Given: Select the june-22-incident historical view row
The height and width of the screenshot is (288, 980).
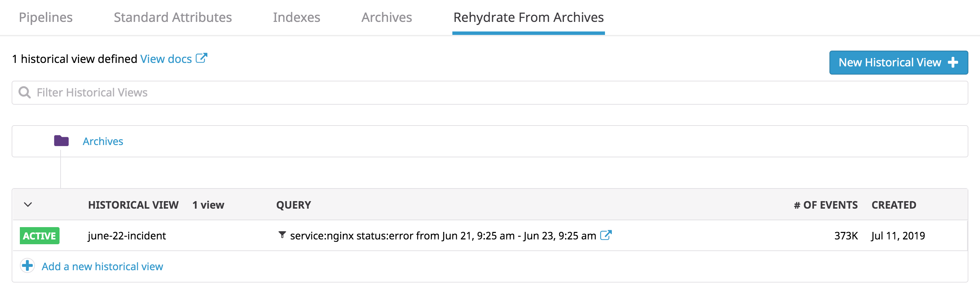Looking at the screenshot, I should point(127,236).
